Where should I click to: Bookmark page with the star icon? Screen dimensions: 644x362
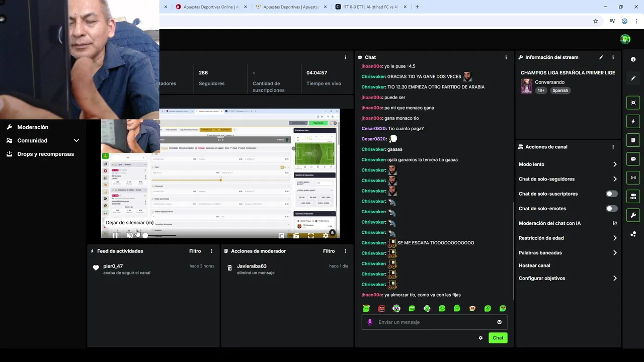pyautogui.click(x=596, y=21)
